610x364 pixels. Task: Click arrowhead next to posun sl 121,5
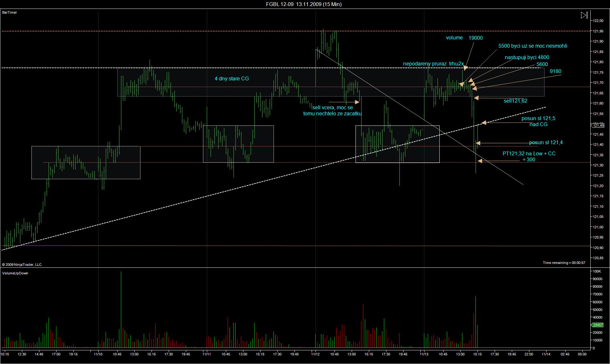coord(484,122)
